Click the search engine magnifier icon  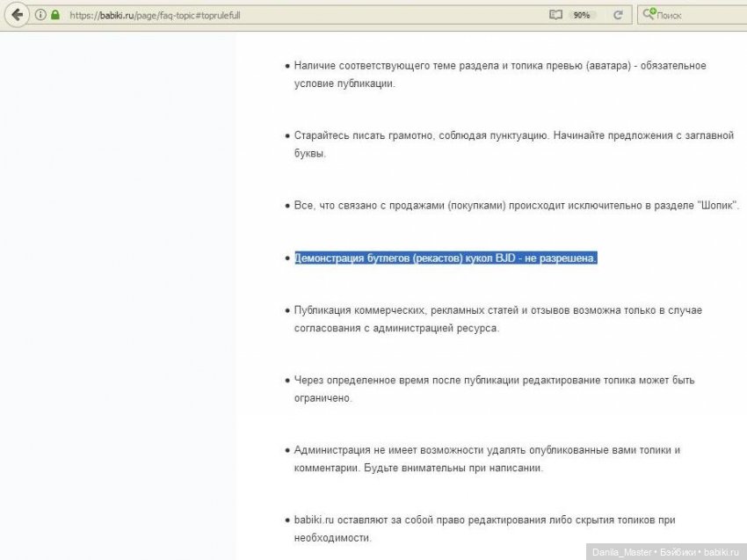point(649,15)
